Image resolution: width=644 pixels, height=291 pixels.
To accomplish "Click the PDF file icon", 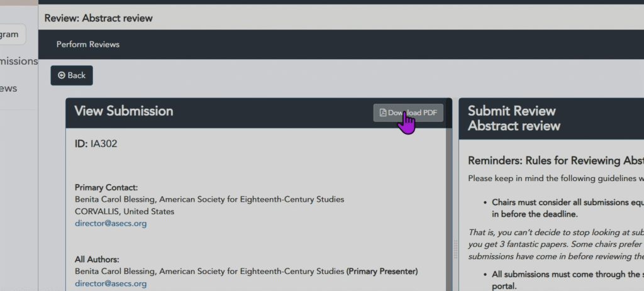I will [382, 113].
